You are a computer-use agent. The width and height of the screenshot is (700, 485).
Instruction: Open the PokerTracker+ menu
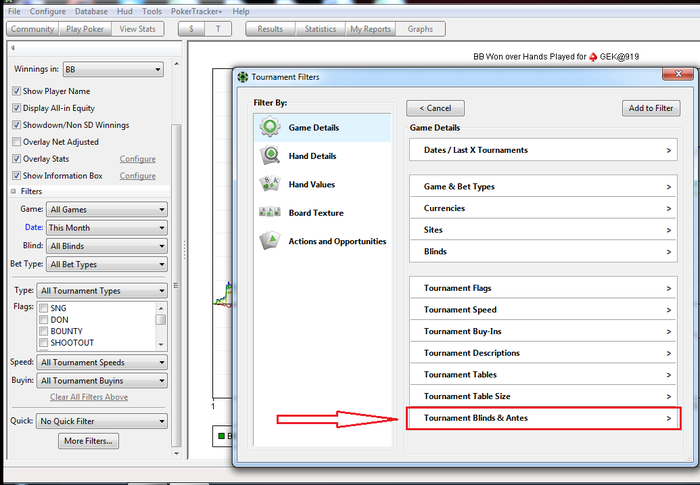pos(196,12)
